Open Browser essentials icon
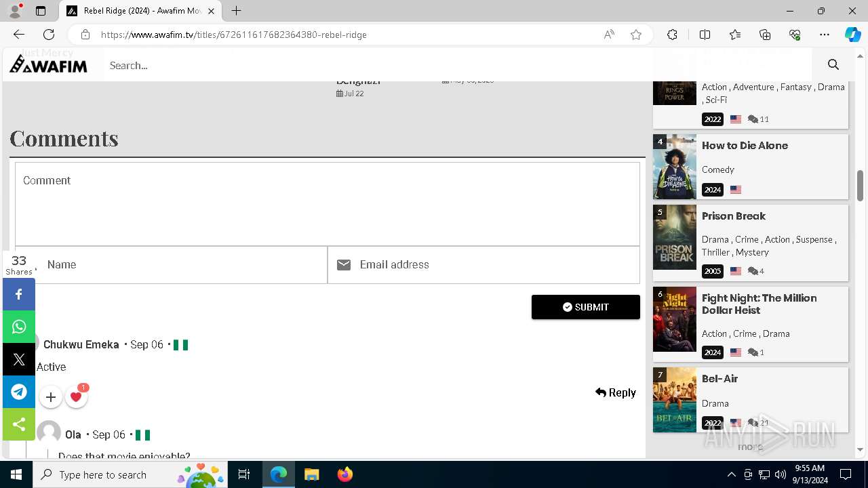The image size is (868, 488). [795, 35]
